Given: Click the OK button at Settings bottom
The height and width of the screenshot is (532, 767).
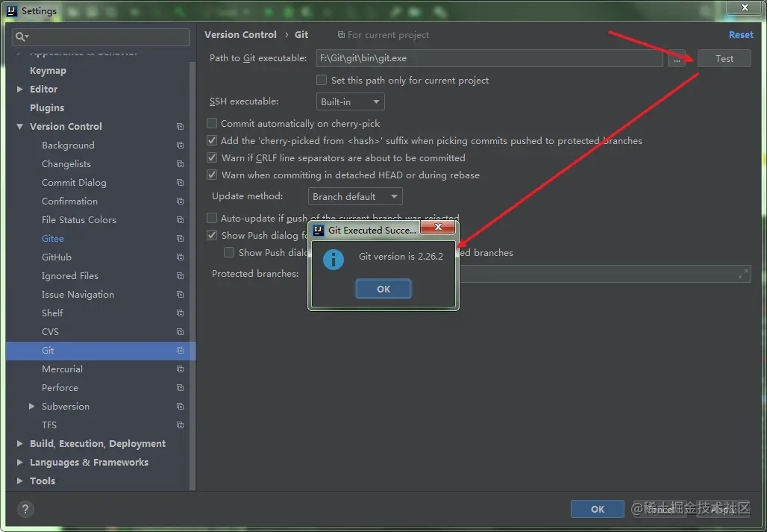Looking at the screenshot, I should point(598,509).
